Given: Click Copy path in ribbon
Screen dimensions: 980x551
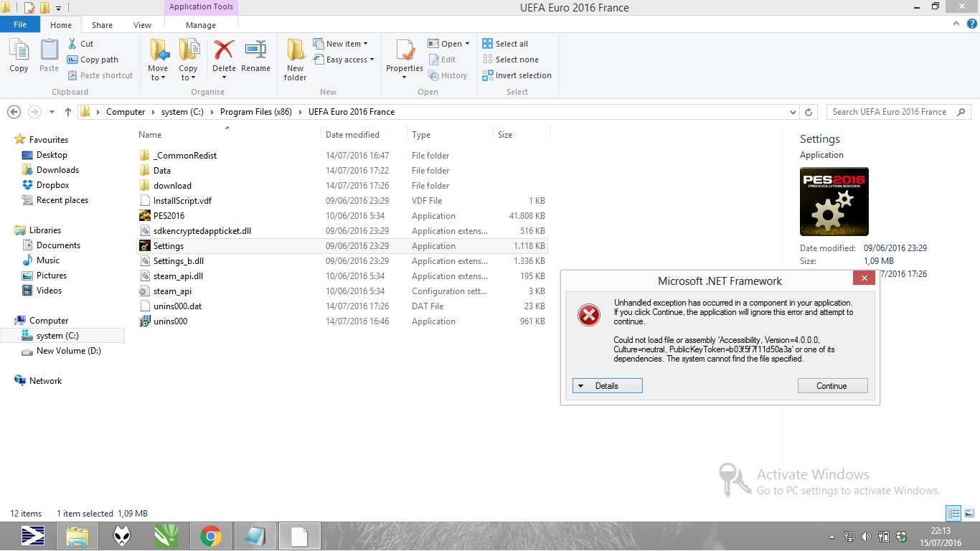Looking at the screenshot, I should pyautogui.click(x=93, y=60).
